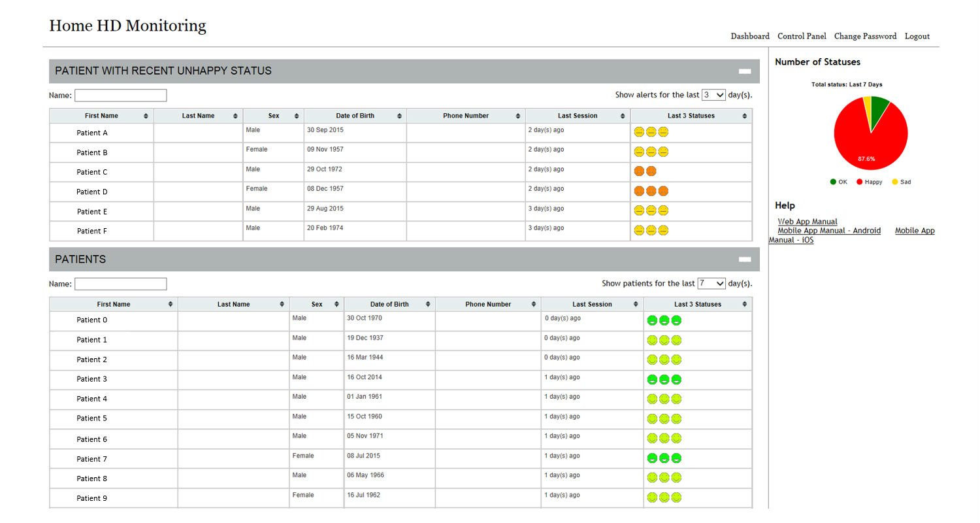Toggle the Happy legend entry in chart

tap(869, 182)
